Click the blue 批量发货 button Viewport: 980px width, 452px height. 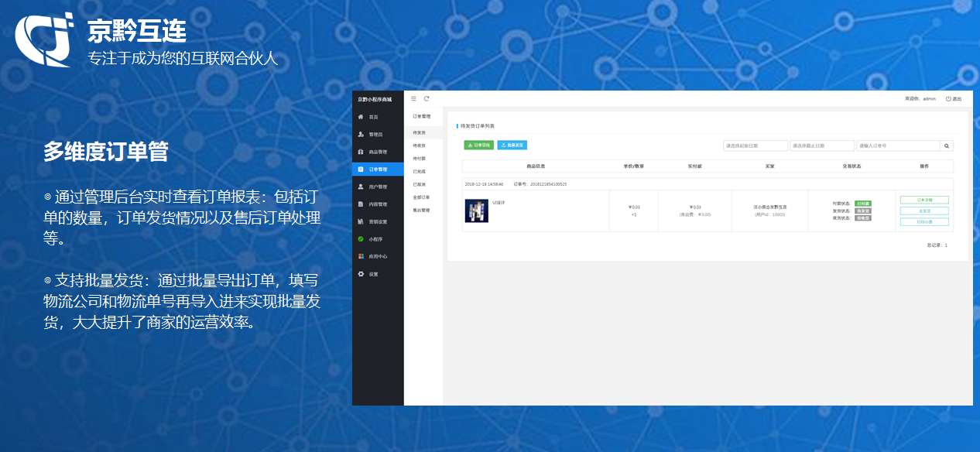(x=512, y=145)
